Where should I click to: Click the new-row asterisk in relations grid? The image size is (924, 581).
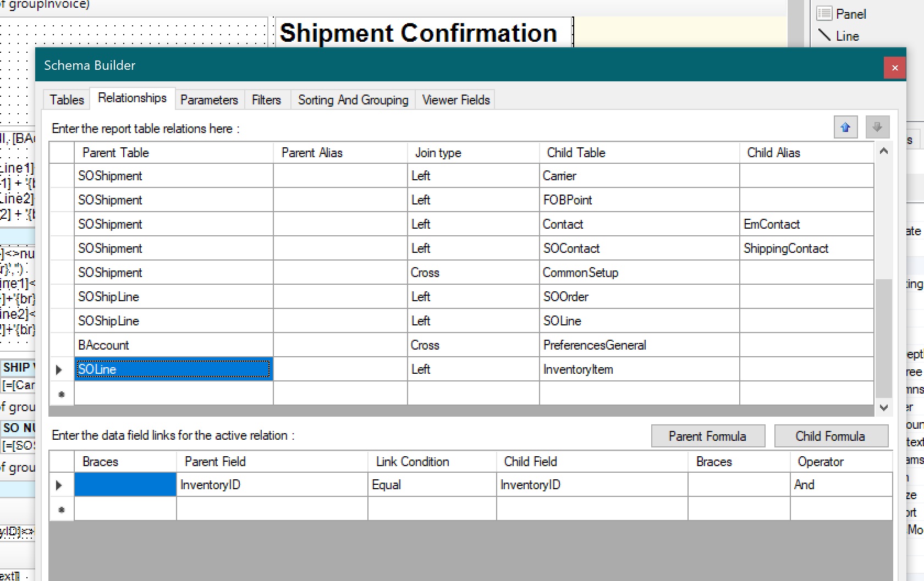[62, 394]
